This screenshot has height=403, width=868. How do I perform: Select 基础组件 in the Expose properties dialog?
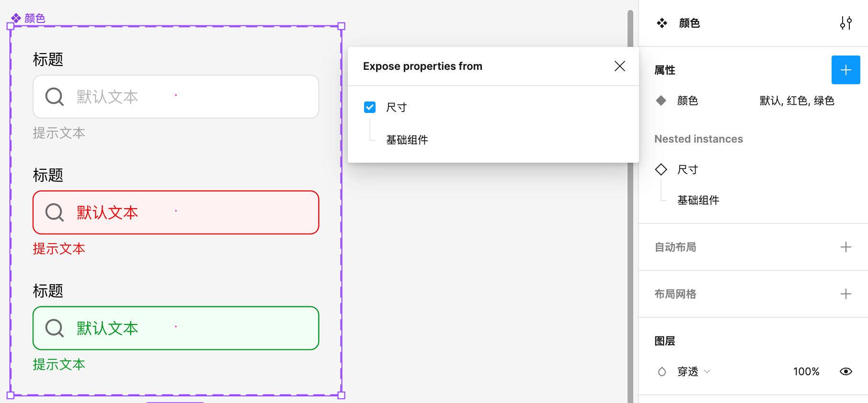pyautogui.click(x=407, y=139)
